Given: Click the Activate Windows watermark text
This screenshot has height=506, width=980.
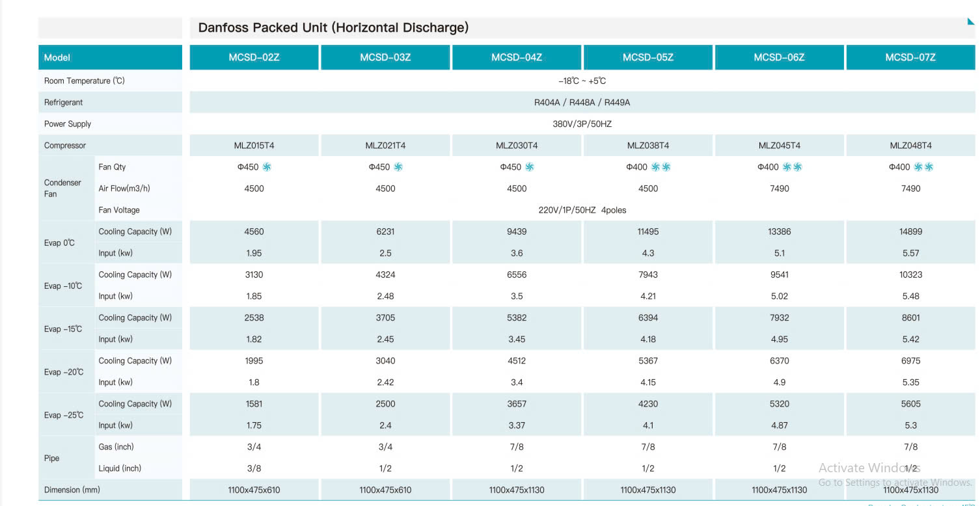Looking at the screenshot, I should (869, 468).
